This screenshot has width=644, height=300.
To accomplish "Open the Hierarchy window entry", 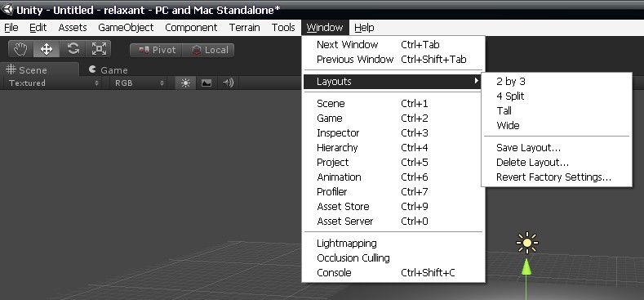I will [393, 147].
